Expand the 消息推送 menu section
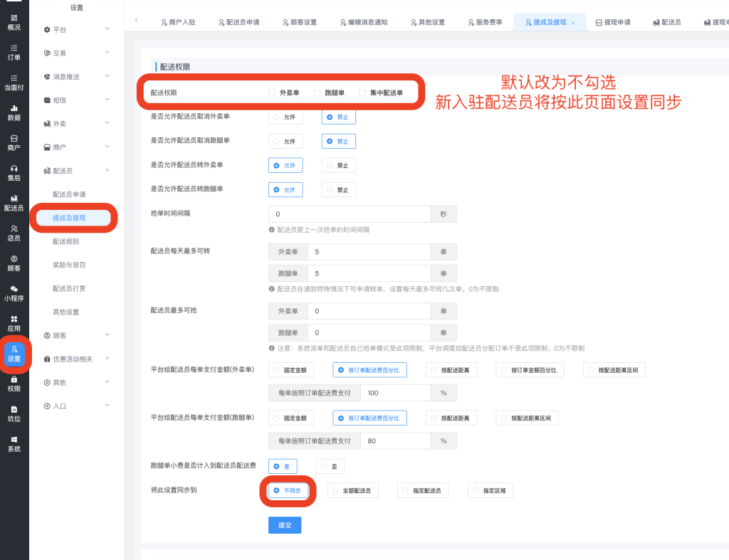The height and width of the screenshot is (560, 729). 77,76
